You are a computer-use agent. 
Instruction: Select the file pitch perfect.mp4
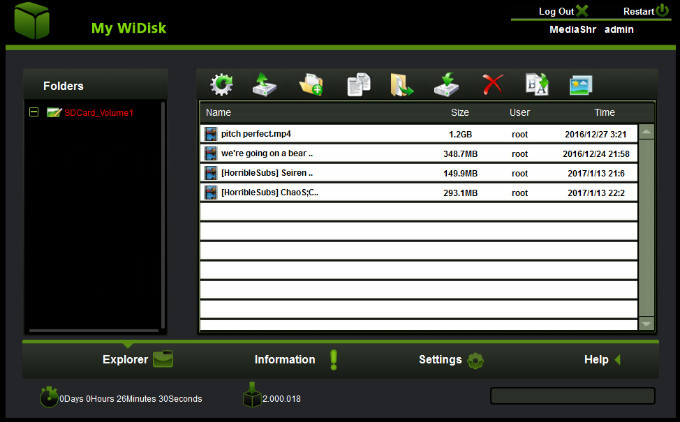[256, 134]
